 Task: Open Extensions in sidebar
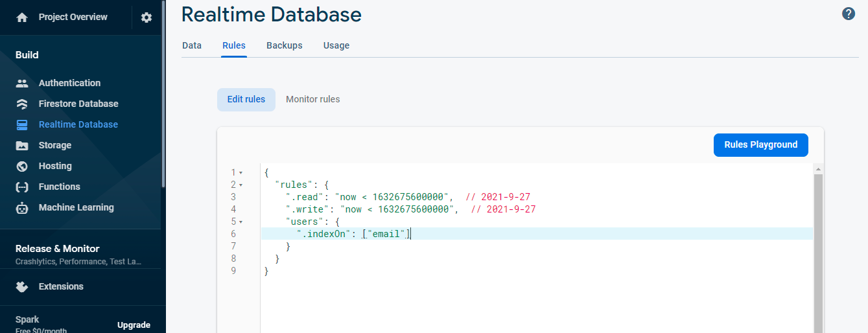(61, 286)
